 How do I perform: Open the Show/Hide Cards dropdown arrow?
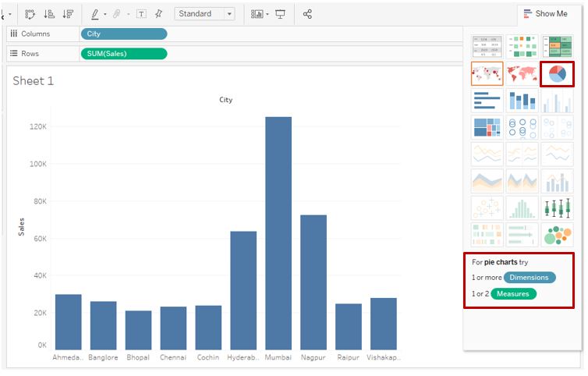click(267, 15)
